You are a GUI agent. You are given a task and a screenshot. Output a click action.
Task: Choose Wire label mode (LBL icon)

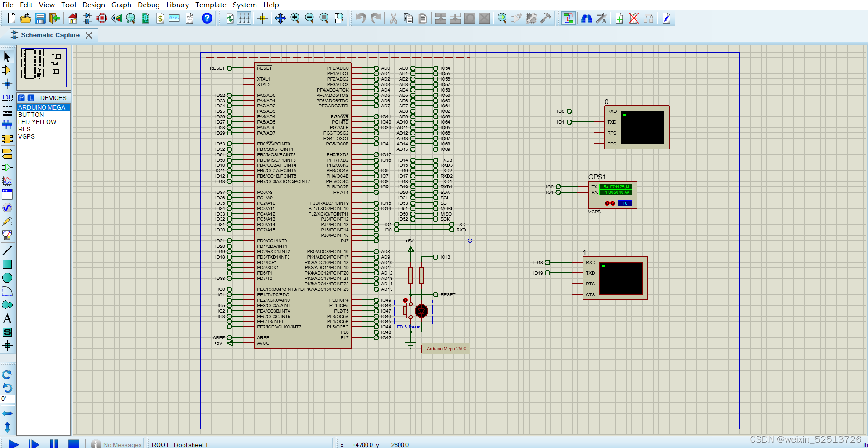pyautogui.click(x=7, y=97)
